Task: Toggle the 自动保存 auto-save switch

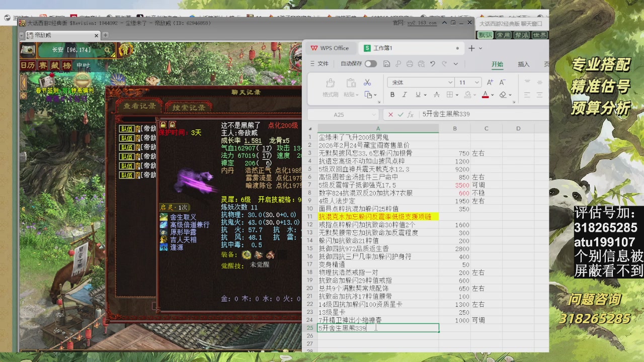Action: point(371,64)
